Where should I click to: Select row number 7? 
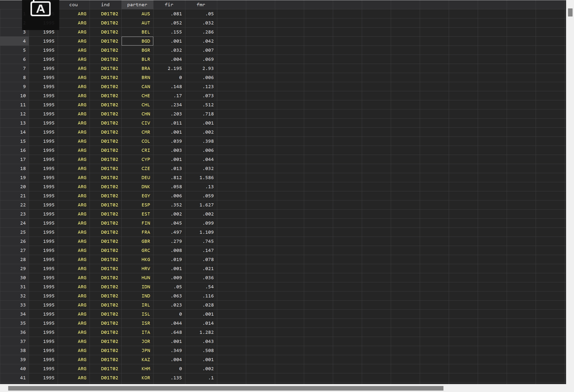pos(24,68)
